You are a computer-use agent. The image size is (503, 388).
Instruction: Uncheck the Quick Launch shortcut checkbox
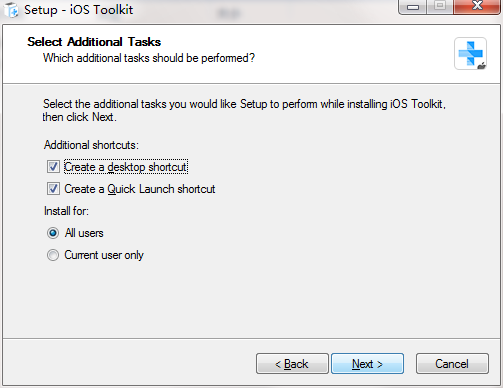[53, 189]
